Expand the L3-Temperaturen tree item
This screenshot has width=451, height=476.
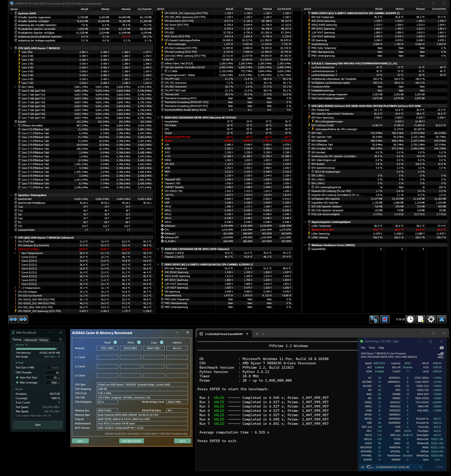pos(15,288)
